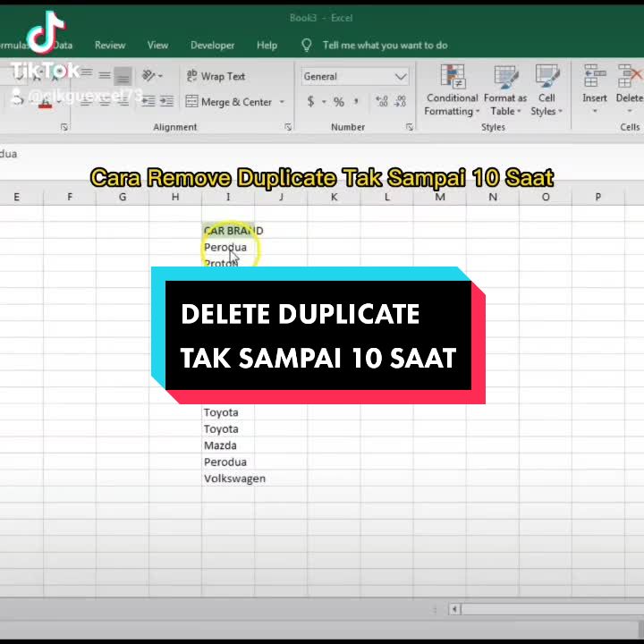
Task: Click the horizontal scrollbar track
Action: coord(553,609)
